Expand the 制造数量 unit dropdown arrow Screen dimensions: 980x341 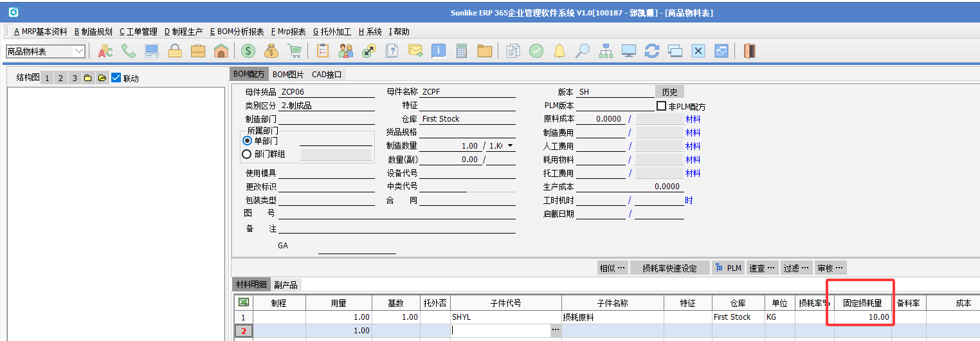click(x=511, y=146)
